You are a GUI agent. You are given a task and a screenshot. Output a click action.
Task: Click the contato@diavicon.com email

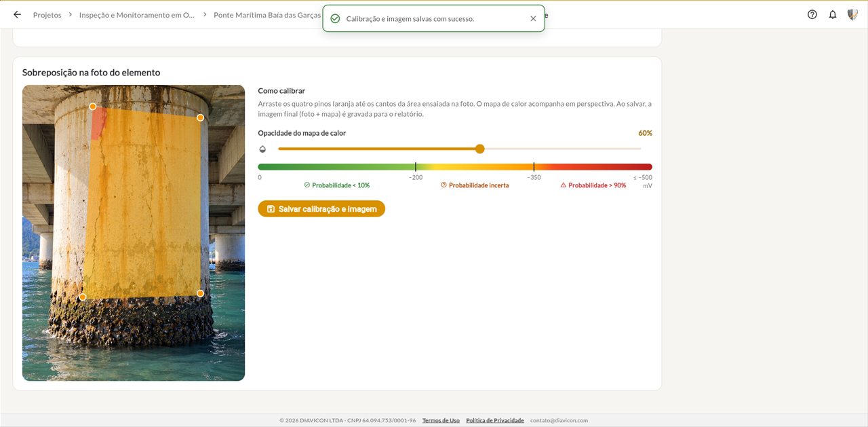[x=559, y=420]
